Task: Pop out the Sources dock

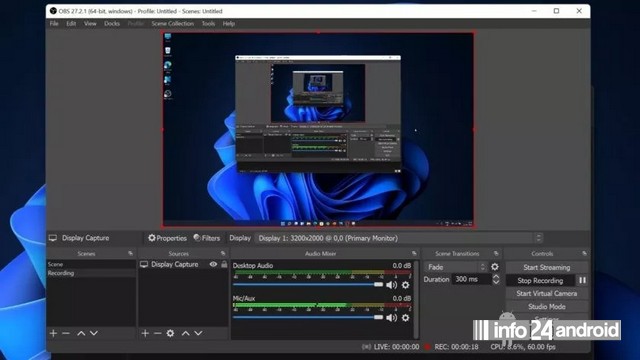Action: pos(223,253)
